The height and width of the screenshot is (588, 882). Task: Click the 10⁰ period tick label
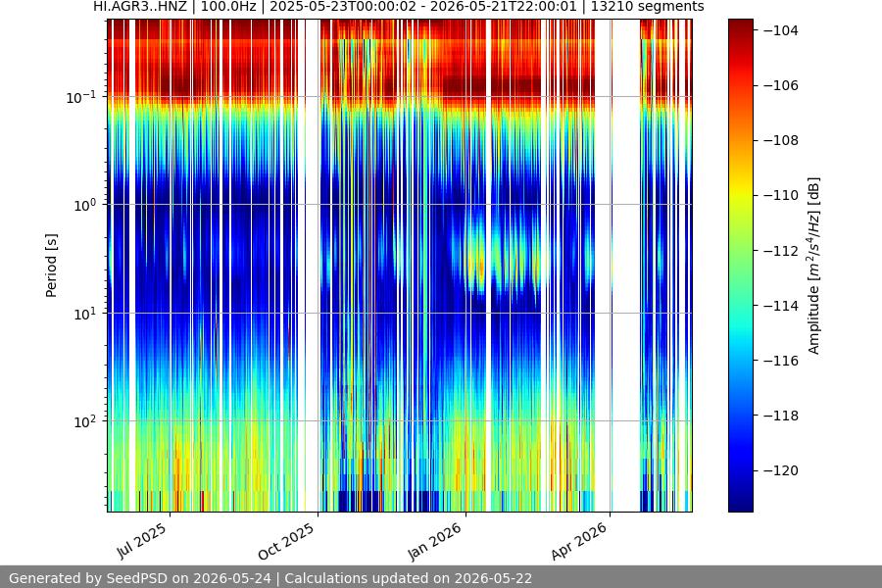point(85,205)
